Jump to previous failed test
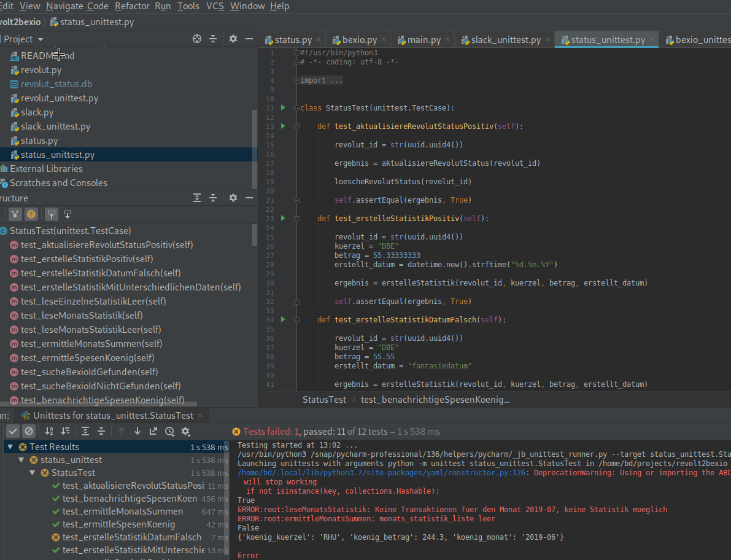 [121, 431]
